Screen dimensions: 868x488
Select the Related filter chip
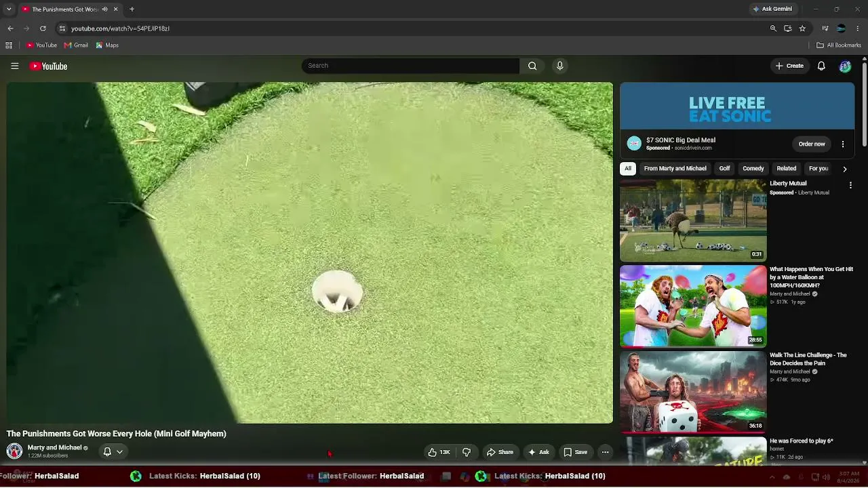tap(787, 169)
